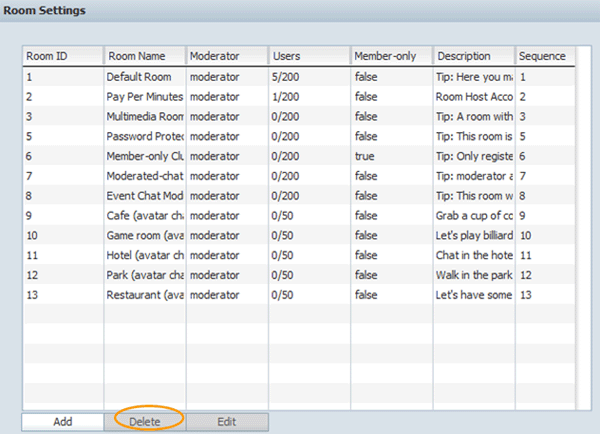This screenshot has height=434, width=600.
Task: Click the Sequence column header
Action: coord(545,56)
